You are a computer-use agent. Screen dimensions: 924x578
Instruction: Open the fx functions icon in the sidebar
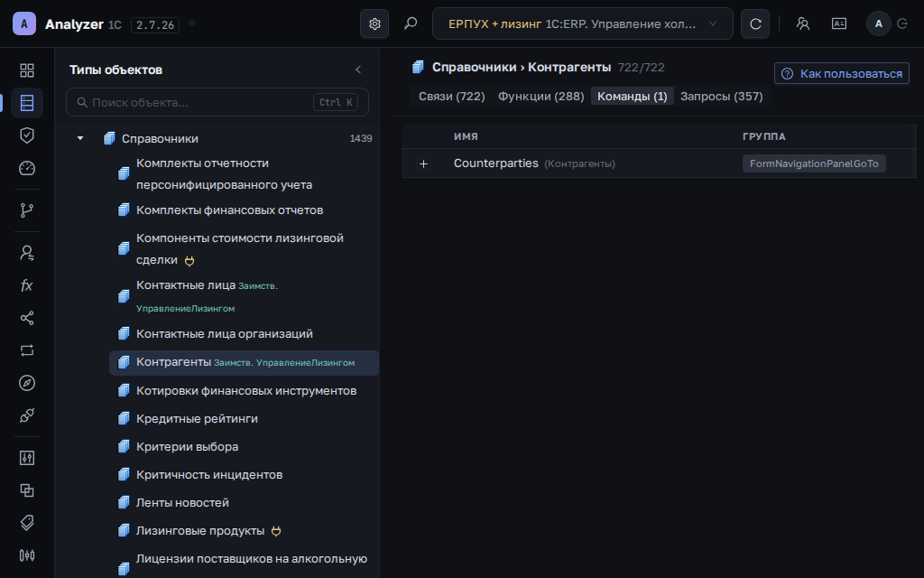click(27, 285)
